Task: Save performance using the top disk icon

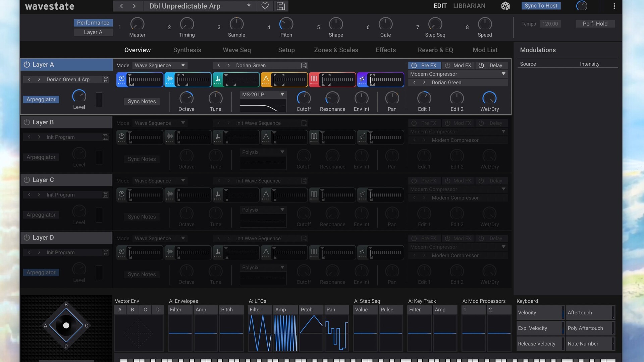Action: click(281, 6)
